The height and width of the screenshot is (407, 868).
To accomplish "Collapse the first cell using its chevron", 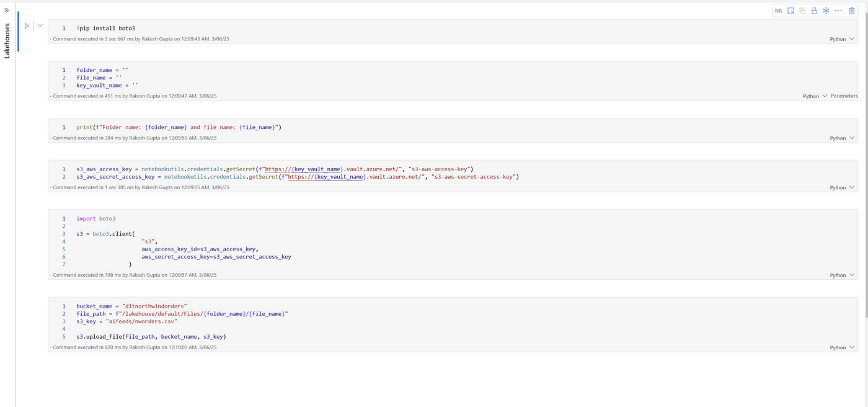I will pos(40,25).
